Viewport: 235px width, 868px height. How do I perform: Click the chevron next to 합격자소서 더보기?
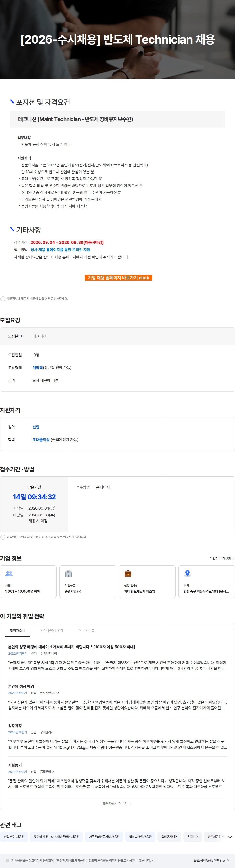click(x=130, y=804)
